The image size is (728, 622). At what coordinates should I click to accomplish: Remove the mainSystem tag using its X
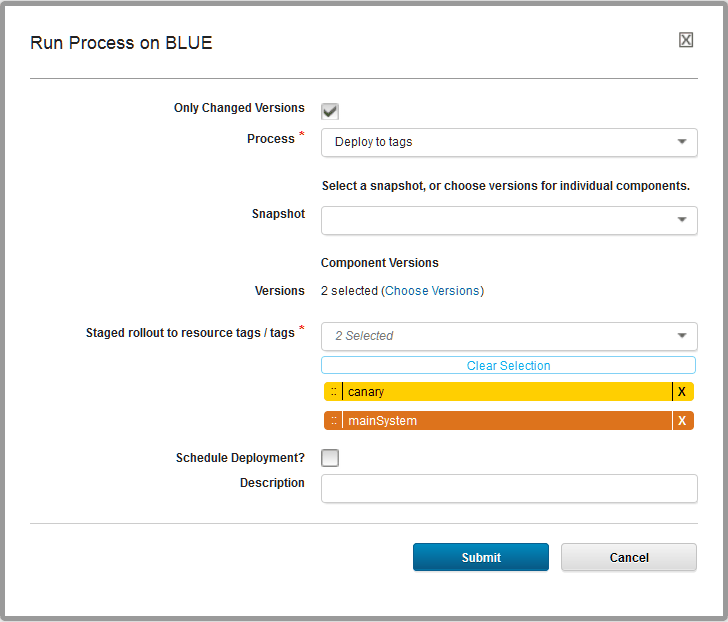682,421
